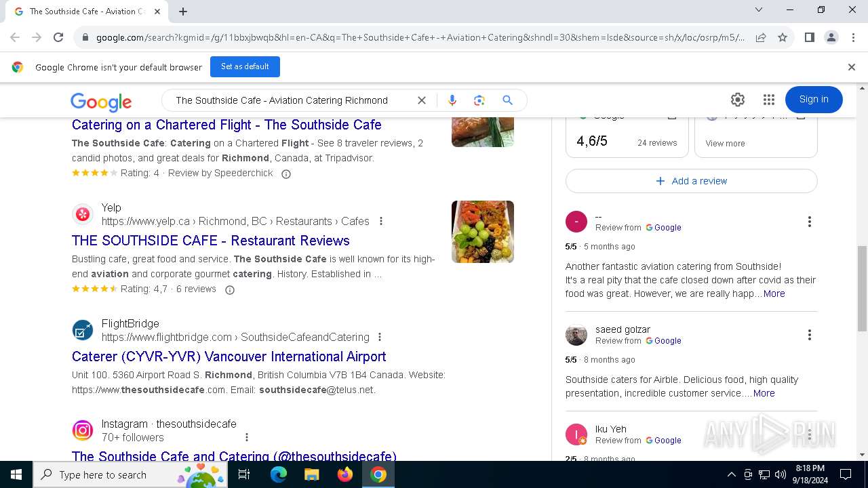Open Google Lens image search icon
This screenshot has width=868, height=488.
[479, 100]
